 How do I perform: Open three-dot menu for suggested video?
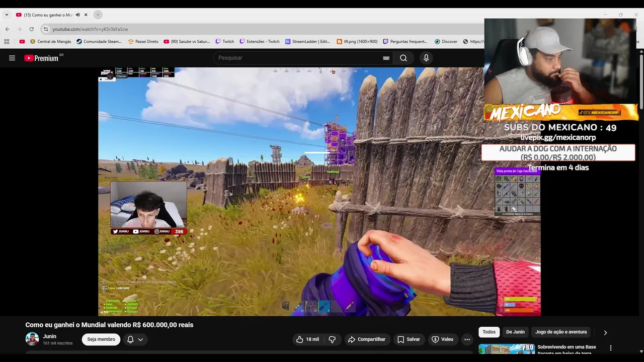click(611, 348)
